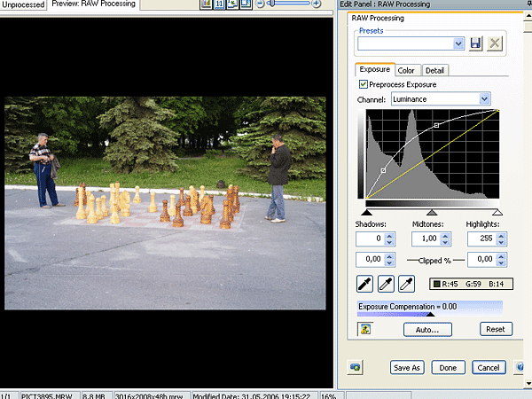Click the delete preset X icon
The height and width of the screenshot is (399, 532).
(495, 43)
